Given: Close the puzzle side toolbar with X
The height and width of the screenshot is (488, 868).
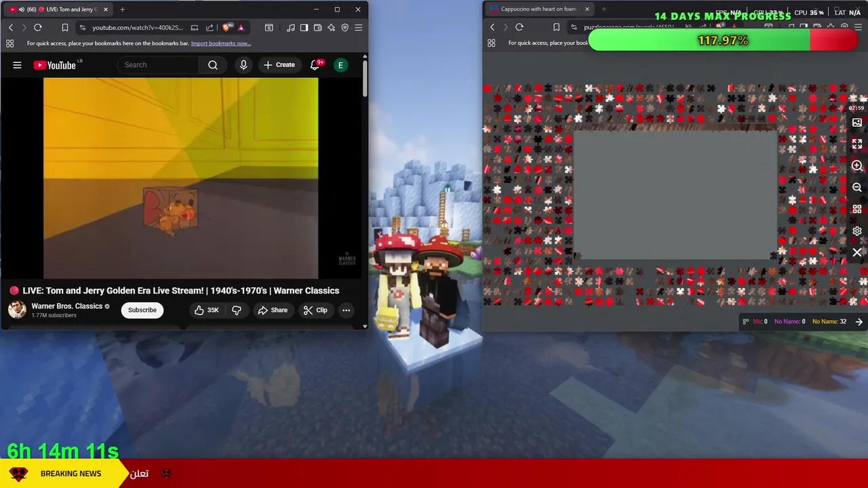Looking at the screenshot, I should (857, 253).
